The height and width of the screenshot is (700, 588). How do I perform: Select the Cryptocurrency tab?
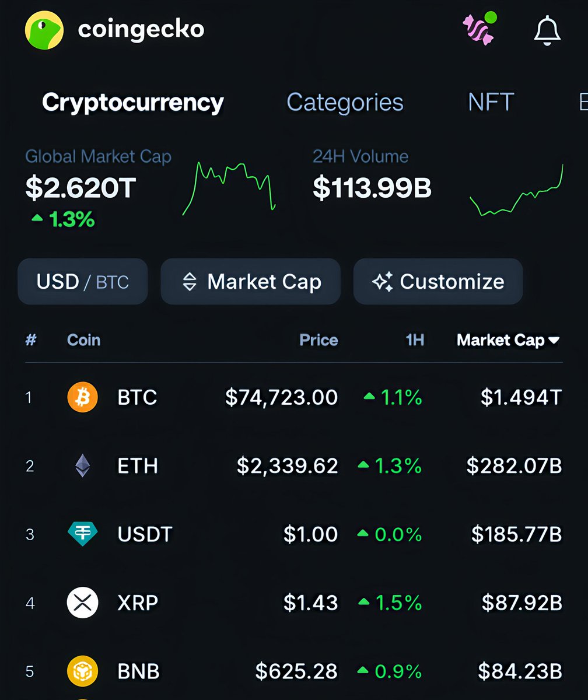tap(133, 103)
